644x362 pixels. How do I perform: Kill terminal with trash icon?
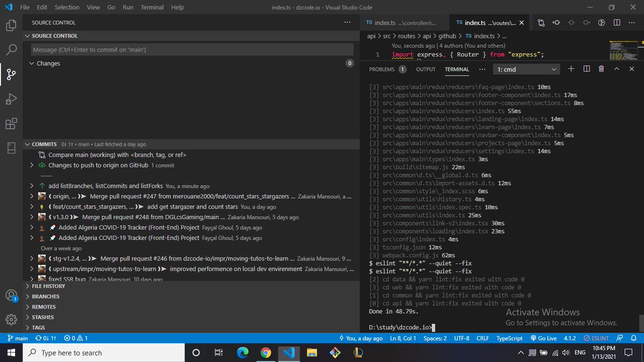pyautogui.click(x=601, y=69)
